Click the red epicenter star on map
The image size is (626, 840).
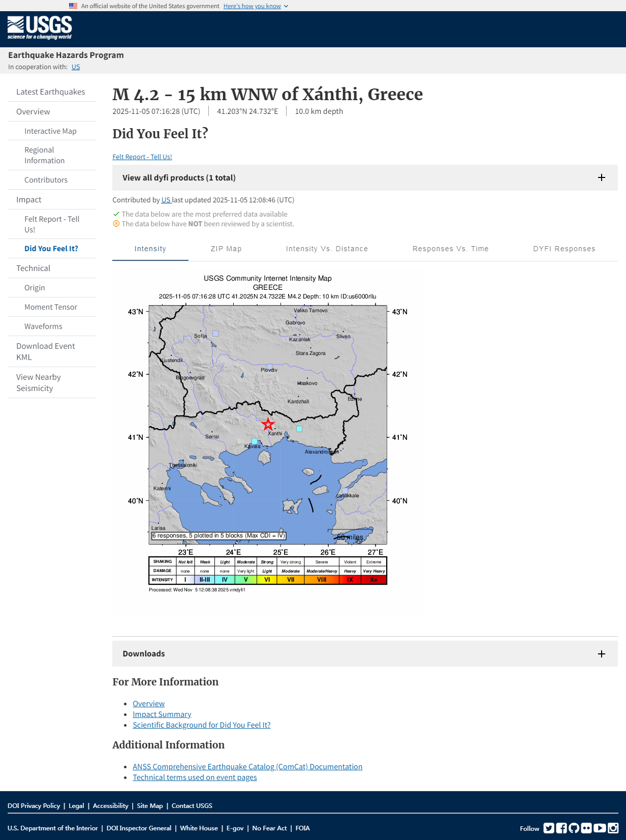coord(268,424)
